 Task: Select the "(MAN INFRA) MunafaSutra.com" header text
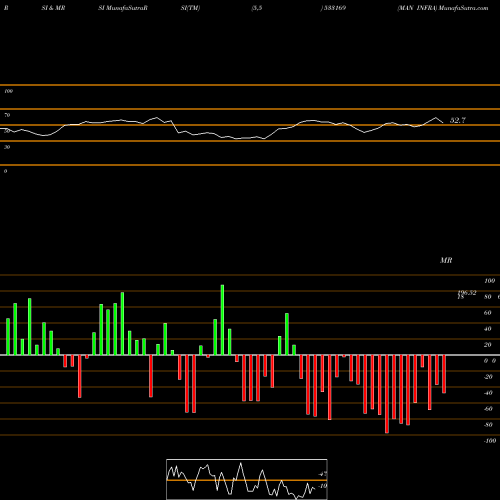point(443,8)
